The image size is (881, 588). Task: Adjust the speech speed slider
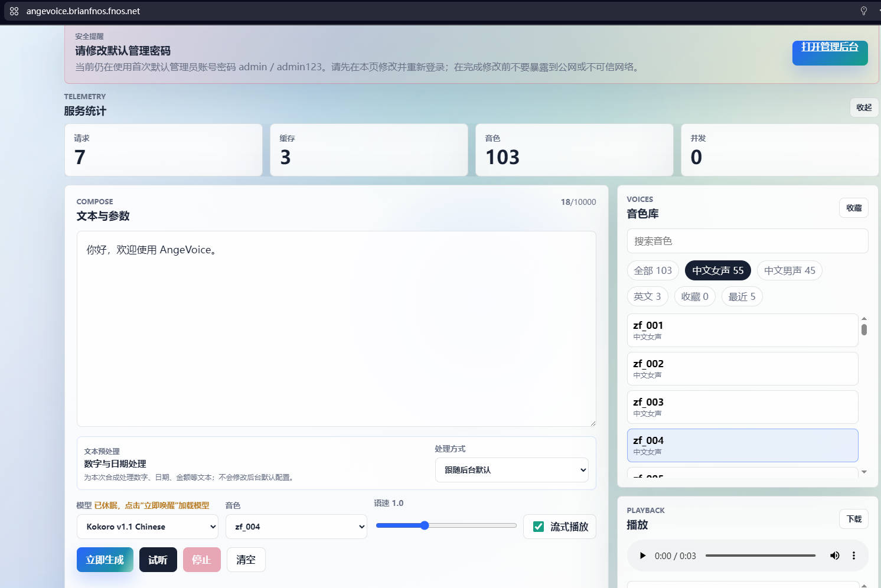click(x=446, y=525)
